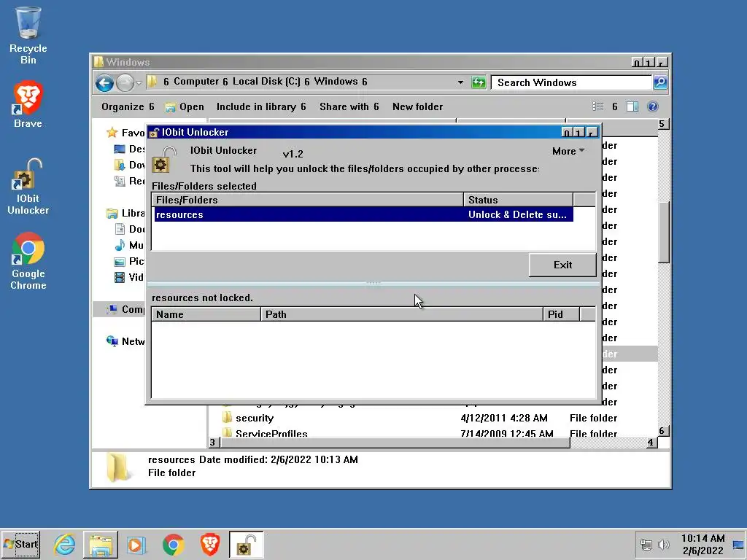Click the IObit Unlocker padlock logo icon
Screen dimensions: 747x560
164,160
